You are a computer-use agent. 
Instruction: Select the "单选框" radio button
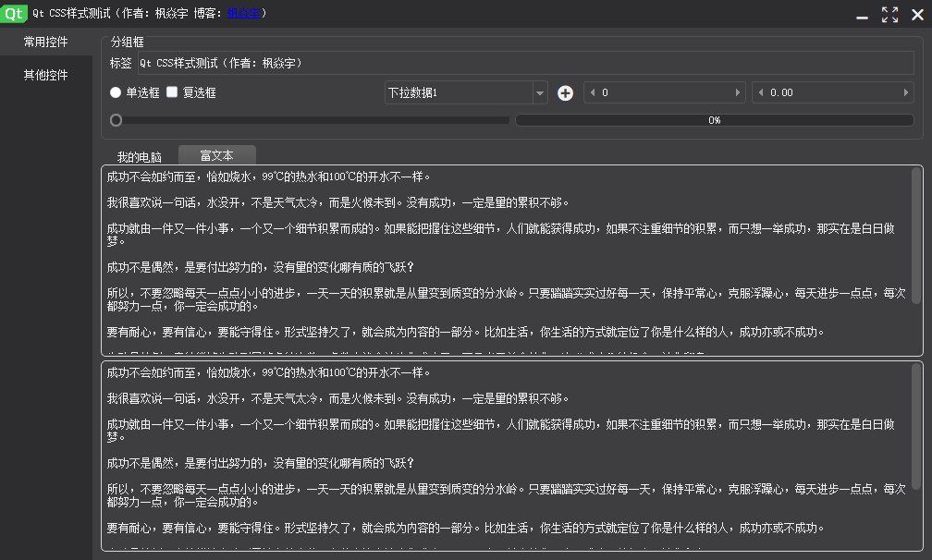pos(116,92)
